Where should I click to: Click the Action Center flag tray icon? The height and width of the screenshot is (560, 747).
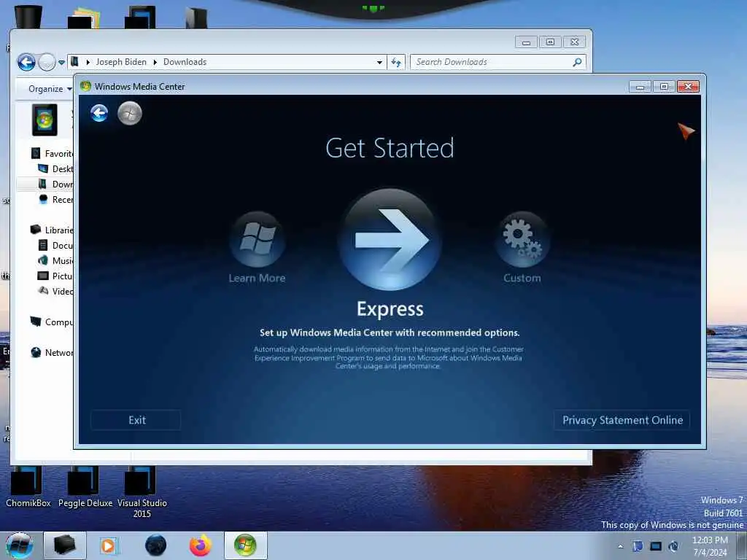(x=638, y=546)
